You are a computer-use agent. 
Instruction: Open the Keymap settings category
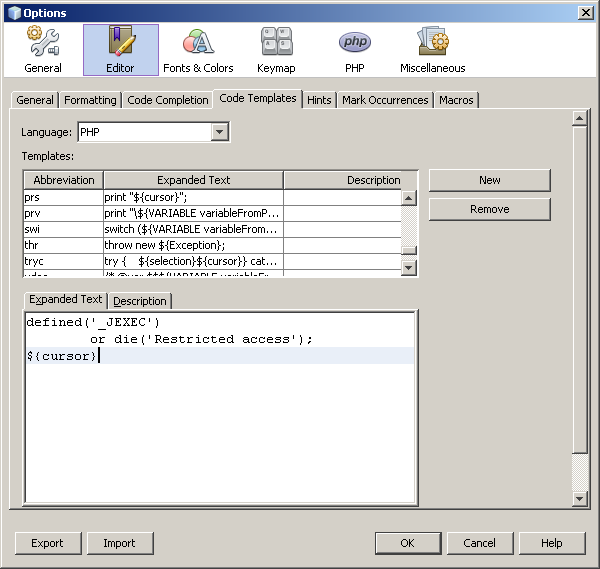point(276,50)
